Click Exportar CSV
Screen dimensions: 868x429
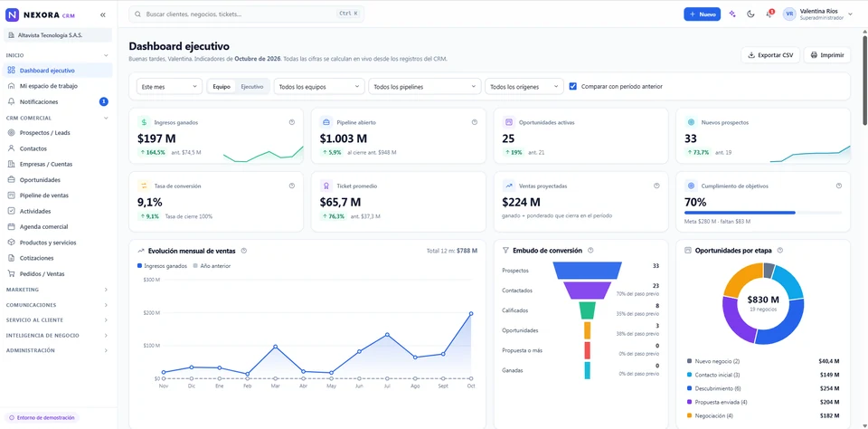tap(770, 55)
